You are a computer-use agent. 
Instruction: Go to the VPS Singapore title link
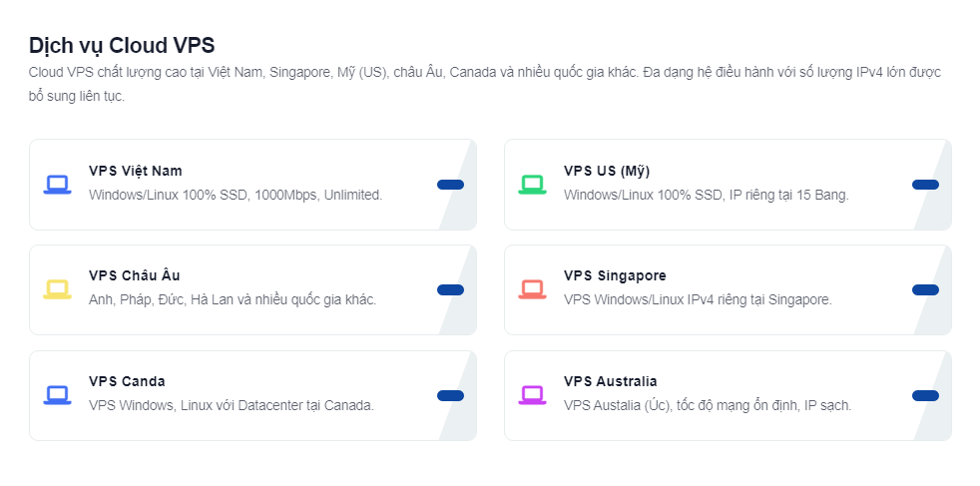[x=615, y=275]
